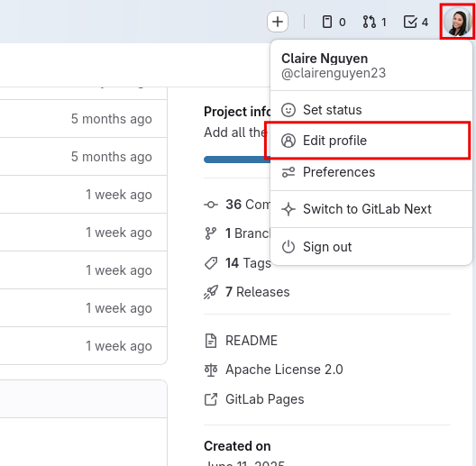This screenshot has width=476, height=466.
Task: Click the commits icon beside 36
Action: (x=211, y=205)
